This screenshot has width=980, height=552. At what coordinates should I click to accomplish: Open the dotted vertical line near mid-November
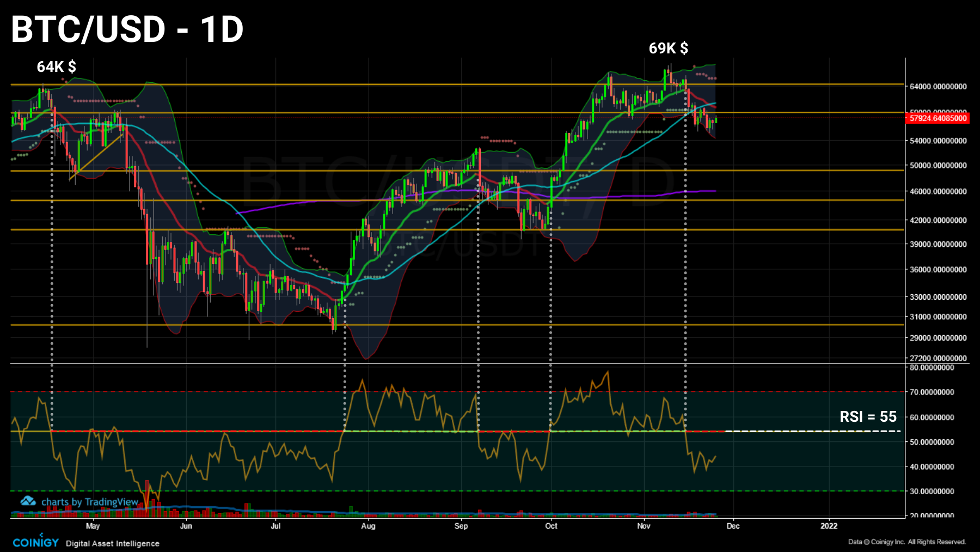tap(685, 272)
